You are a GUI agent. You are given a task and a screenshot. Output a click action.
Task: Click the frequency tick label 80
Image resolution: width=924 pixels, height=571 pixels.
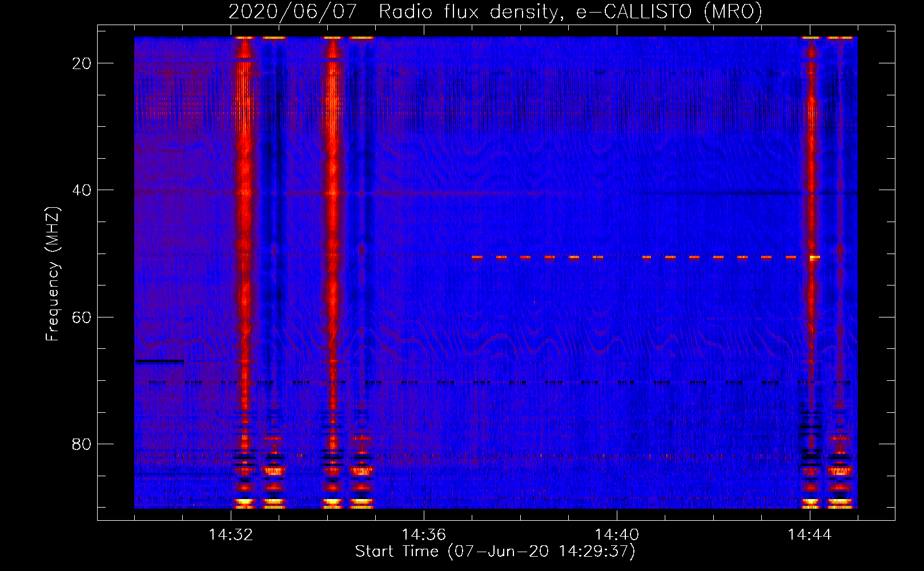(x=82, y=444)
